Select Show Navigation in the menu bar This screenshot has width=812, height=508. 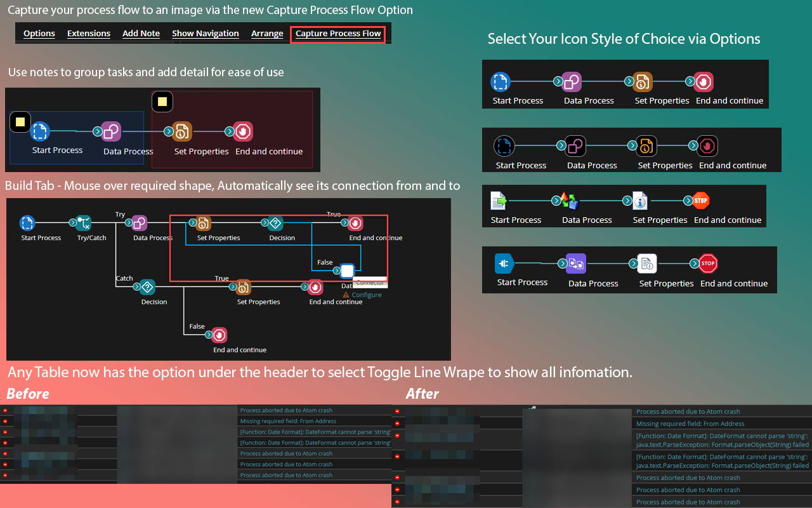click(x=206, y=34)
